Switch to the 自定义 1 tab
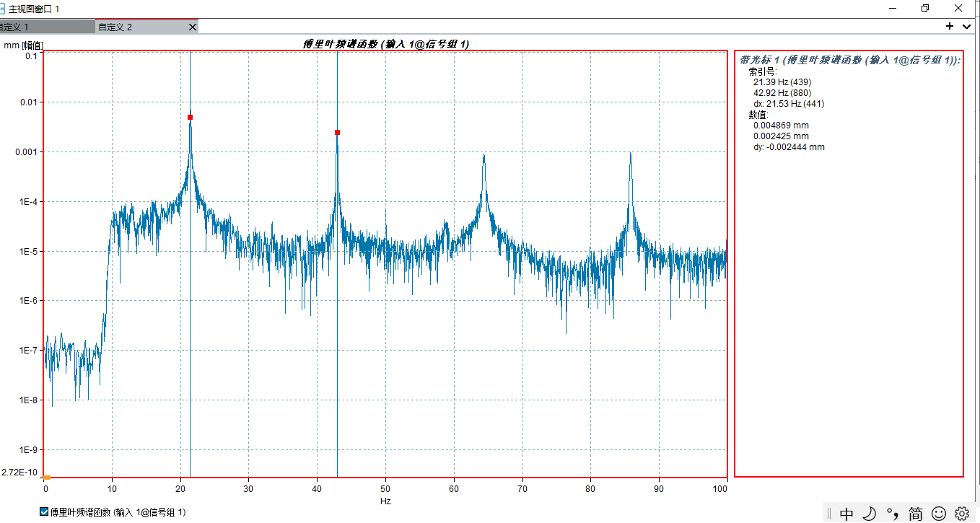 pyautogui.click(x=43, y=27)
